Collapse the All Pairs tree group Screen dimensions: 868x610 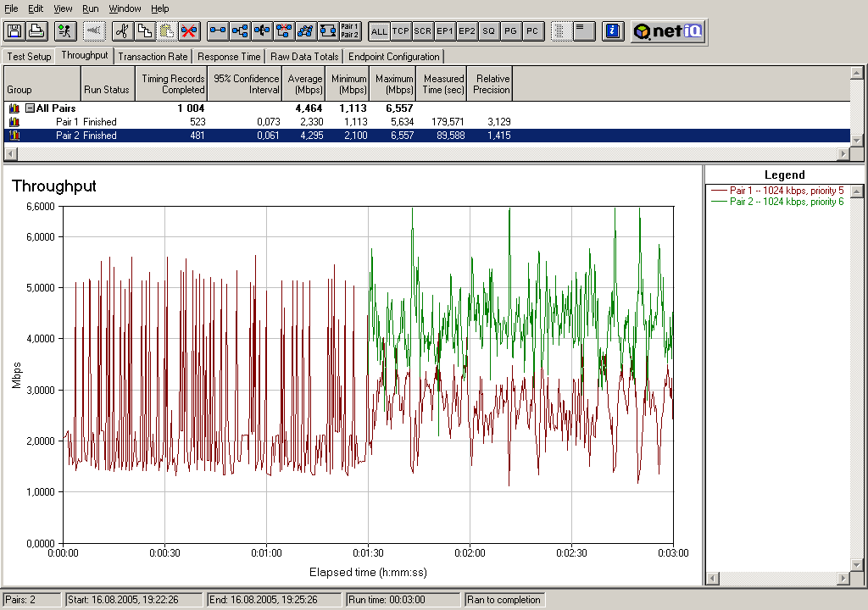click(x=30, y=108)
